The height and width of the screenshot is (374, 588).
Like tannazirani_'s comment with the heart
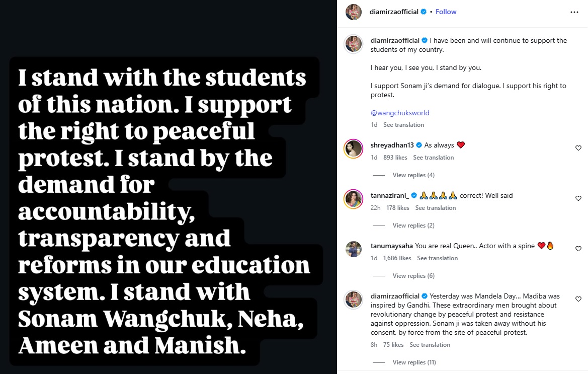(x=578, y=198)
